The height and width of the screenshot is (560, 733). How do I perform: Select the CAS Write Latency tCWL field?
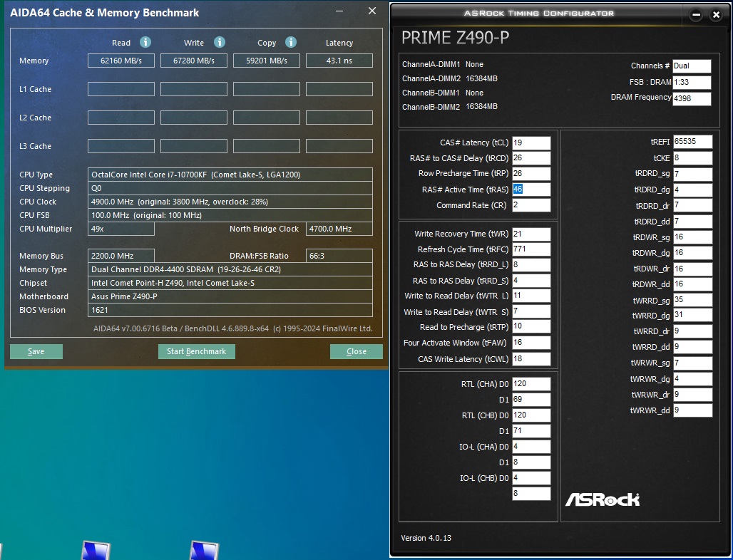531,358
